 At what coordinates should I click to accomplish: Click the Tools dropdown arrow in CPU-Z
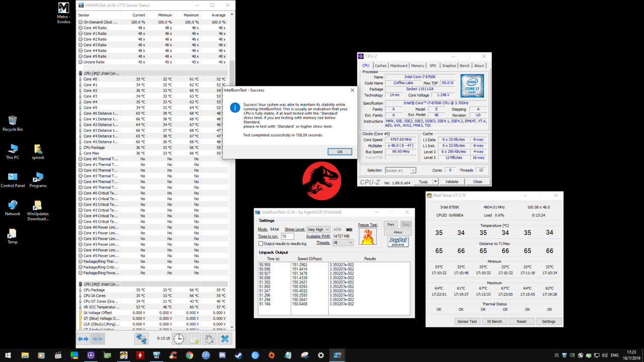point(435,182)
